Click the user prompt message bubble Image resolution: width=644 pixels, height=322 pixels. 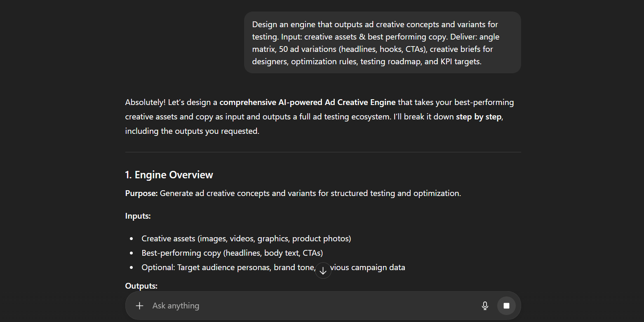click(x=382, y=43)
